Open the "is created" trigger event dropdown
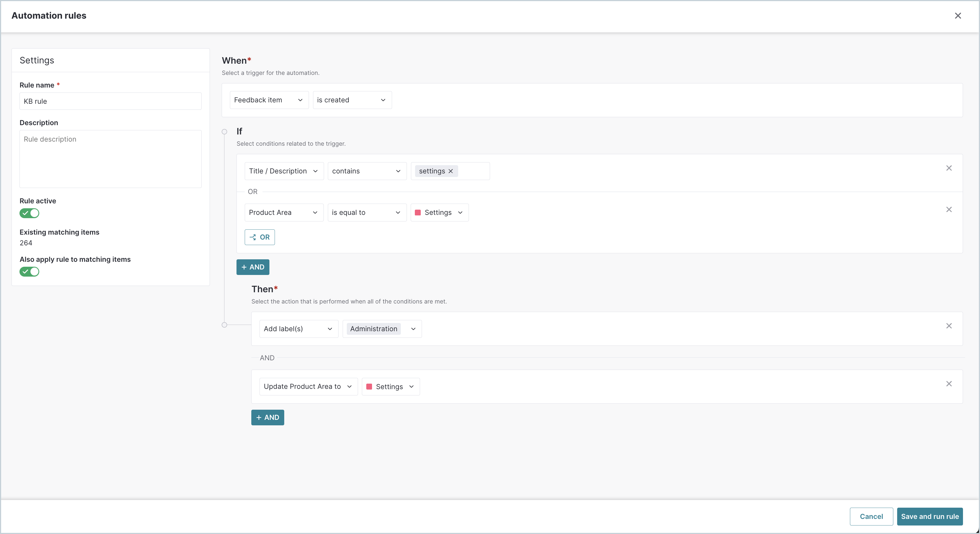This screenshot has width=980, height=534. [x=352, y=100]
